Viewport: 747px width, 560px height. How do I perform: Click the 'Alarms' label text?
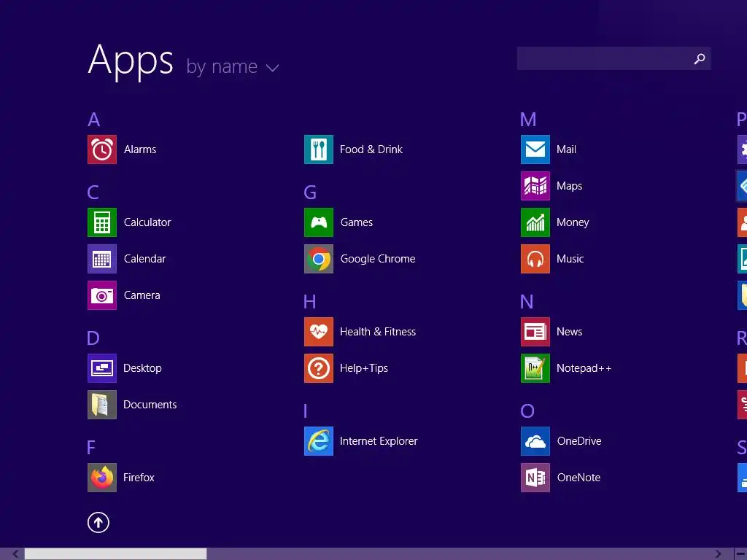click(140, 149)
